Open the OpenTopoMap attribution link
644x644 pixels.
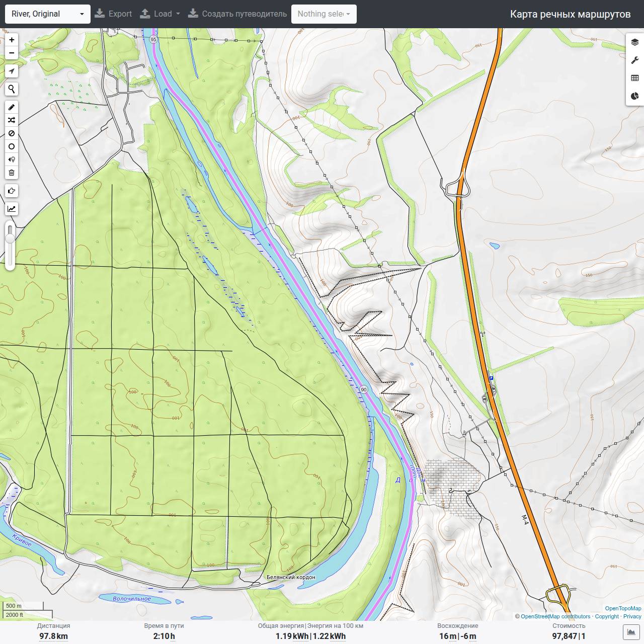623,608
